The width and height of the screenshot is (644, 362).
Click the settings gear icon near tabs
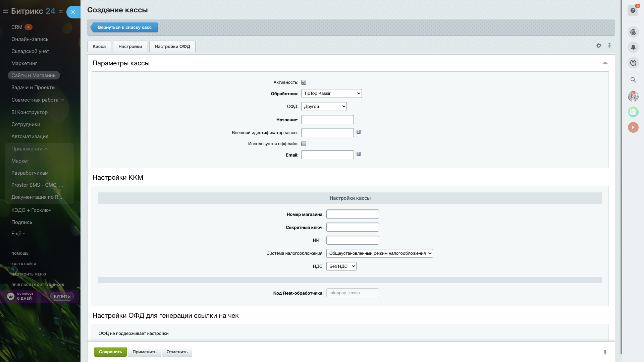click(599, 46)
